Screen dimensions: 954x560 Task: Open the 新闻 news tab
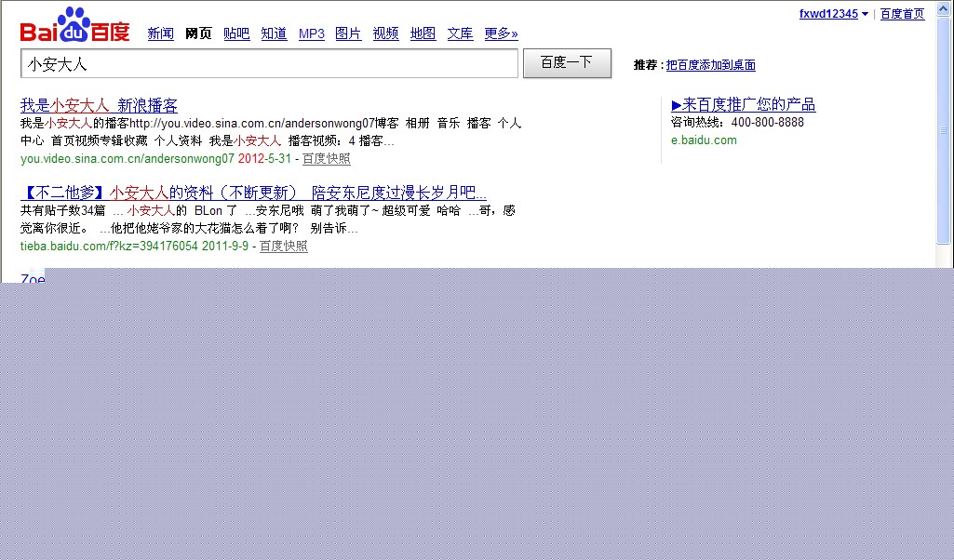click(161, 33)
